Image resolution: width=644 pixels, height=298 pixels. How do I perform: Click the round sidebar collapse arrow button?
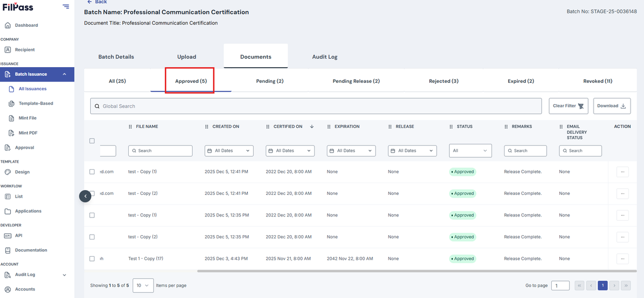click(x=85, y=197)
